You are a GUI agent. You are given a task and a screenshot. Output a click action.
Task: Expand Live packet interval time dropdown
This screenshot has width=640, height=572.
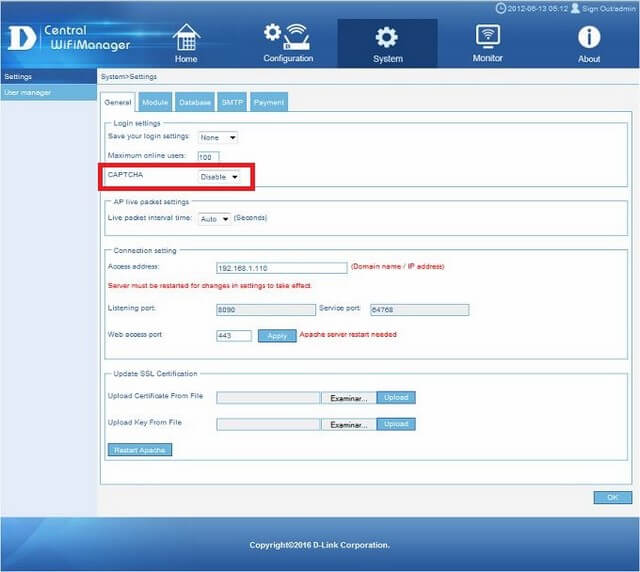pos(214,219)
